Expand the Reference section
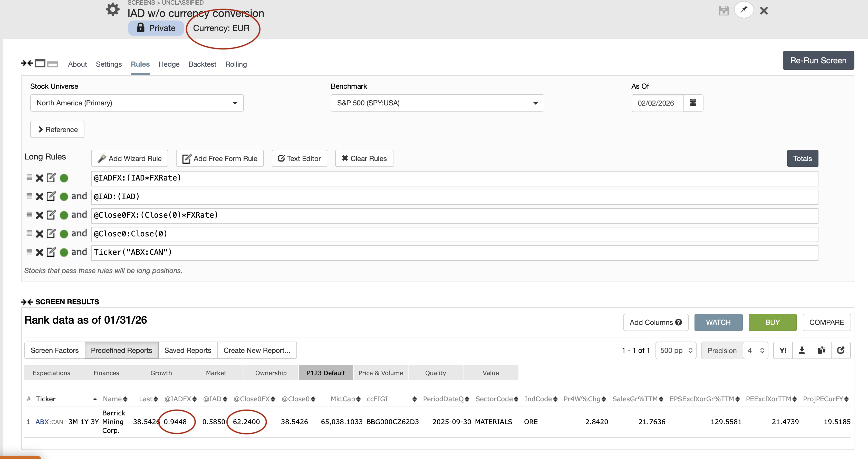This screenshot has width=868, height=459. [57, 129]
